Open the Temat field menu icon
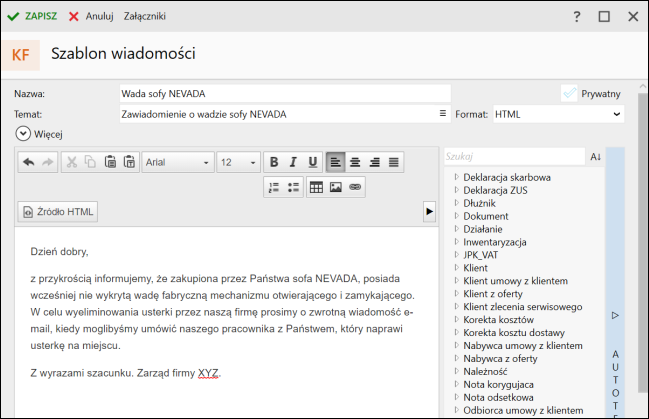649x419 pixels. point(442,113)
